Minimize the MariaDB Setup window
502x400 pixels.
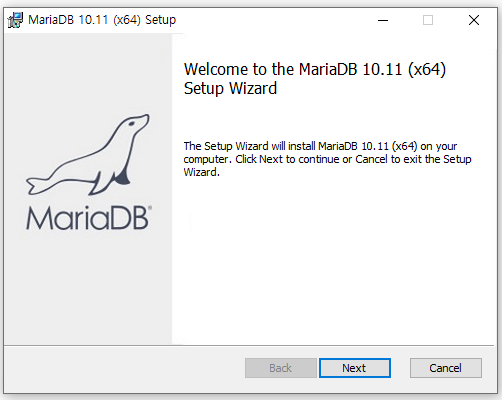[x=383, y=20]
